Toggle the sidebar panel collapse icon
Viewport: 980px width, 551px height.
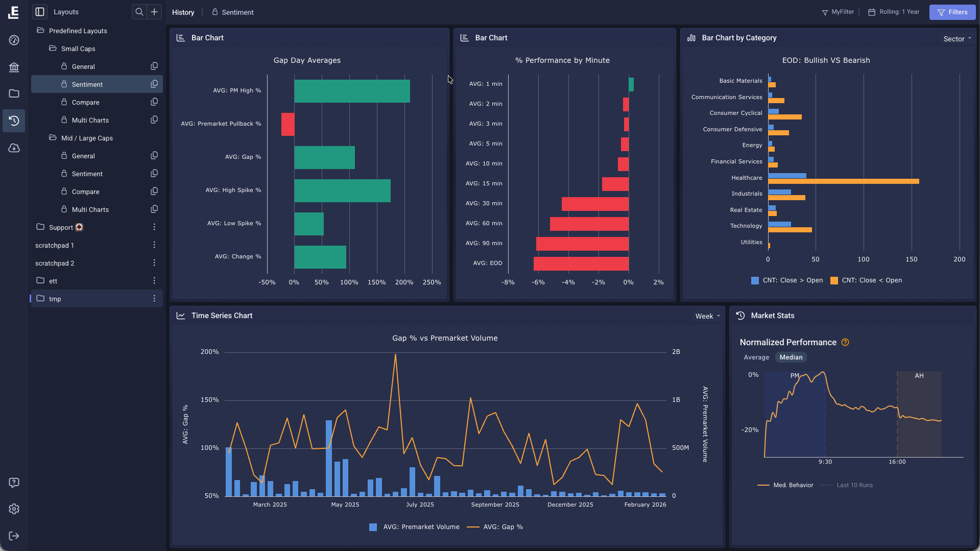pos(40,12)
